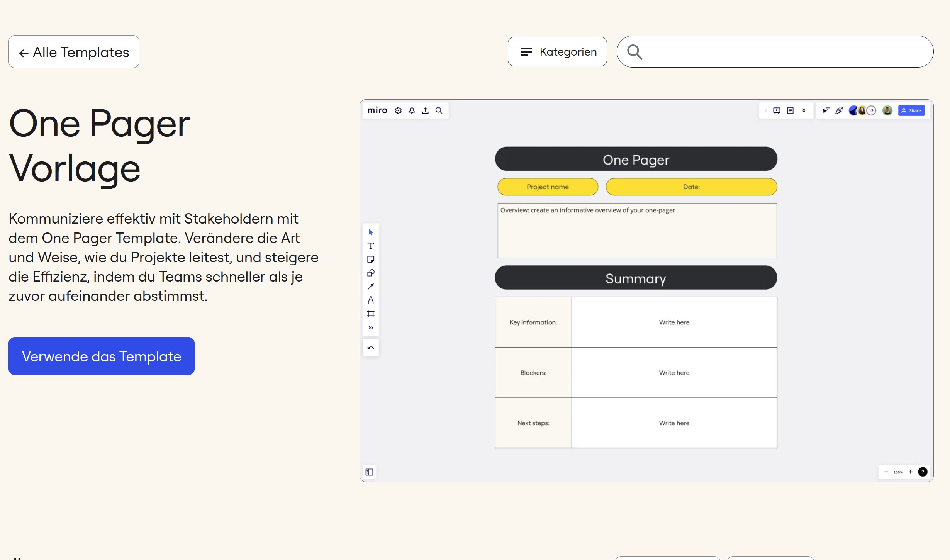Viewport: 950px width, 560px height.
Task: Click the green-ringed user avatar
Action: 887,110
